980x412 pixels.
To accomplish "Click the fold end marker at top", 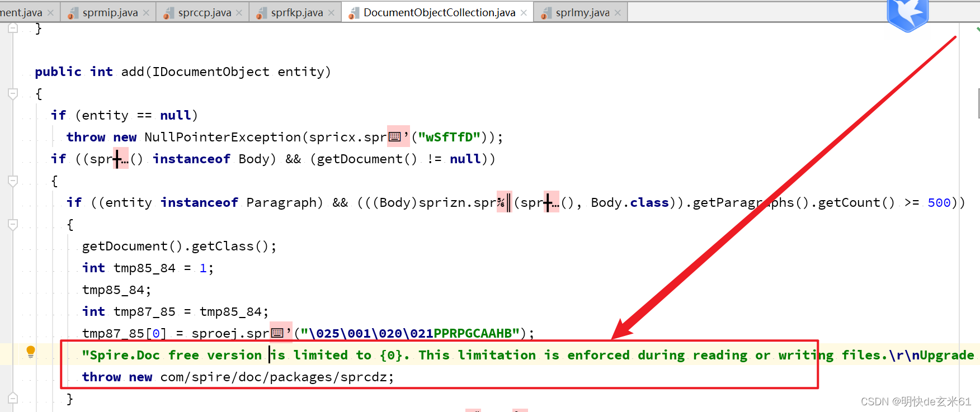I will tap(13, 28).
